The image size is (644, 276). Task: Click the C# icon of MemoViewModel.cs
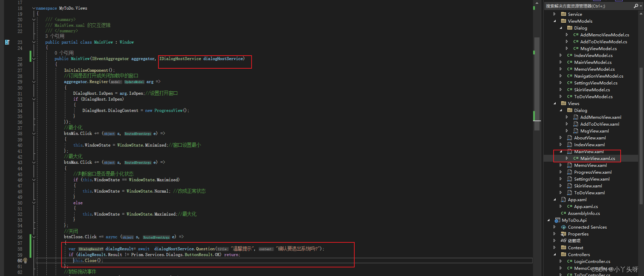[570, 69]
